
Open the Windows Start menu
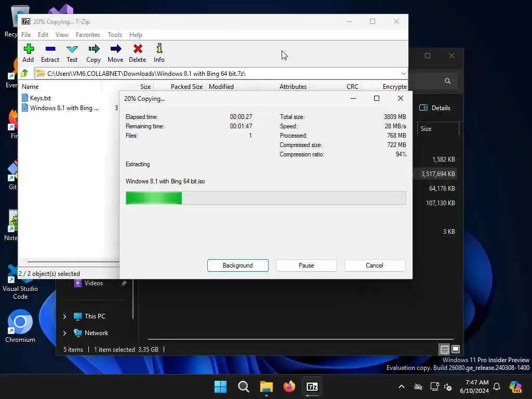pyautogui.click(x=220, y=387)
